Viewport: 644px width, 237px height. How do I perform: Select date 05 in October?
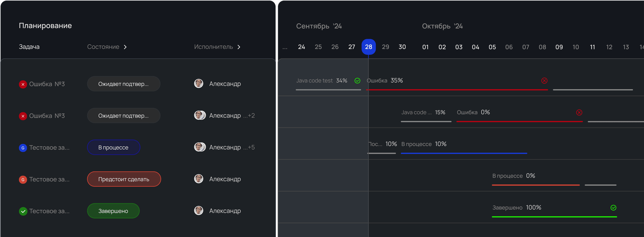(492, 47)
